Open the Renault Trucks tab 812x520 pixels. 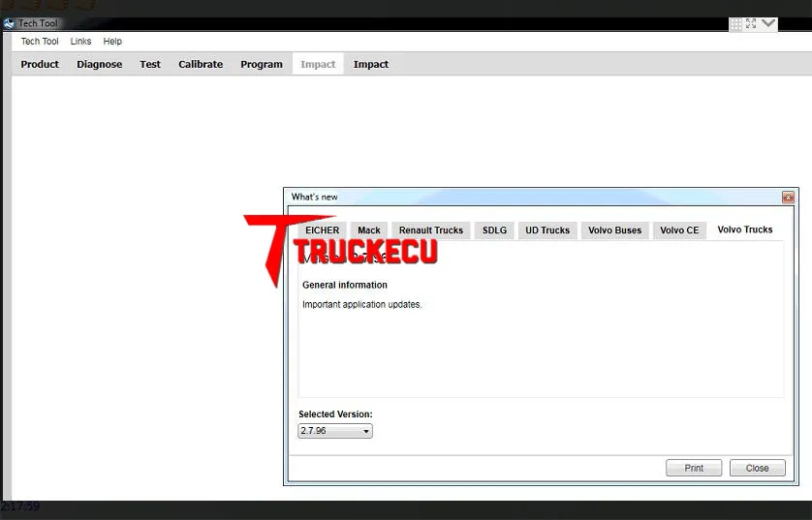point(431,230)
